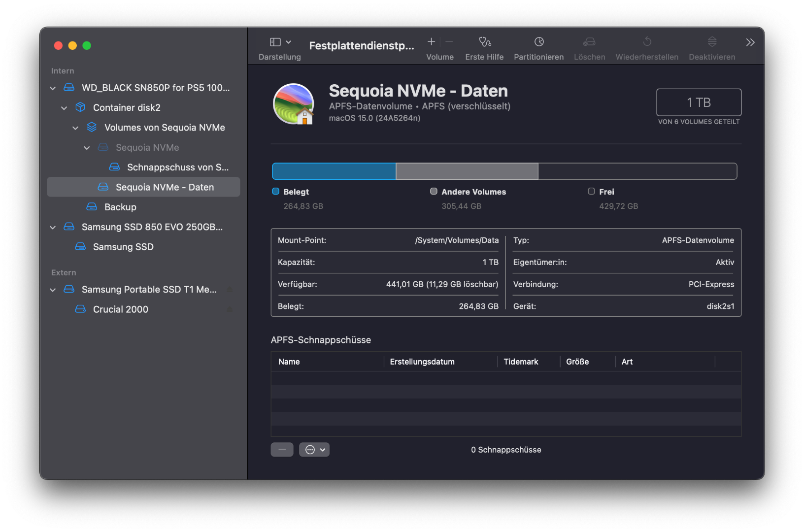Click the Wiederherstellen toolbar icon

click(x=647, y=42)
